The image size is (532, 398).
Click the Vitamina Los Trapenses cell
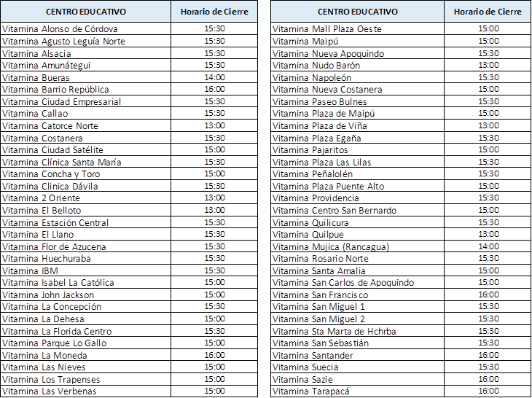tap(85, 379)
